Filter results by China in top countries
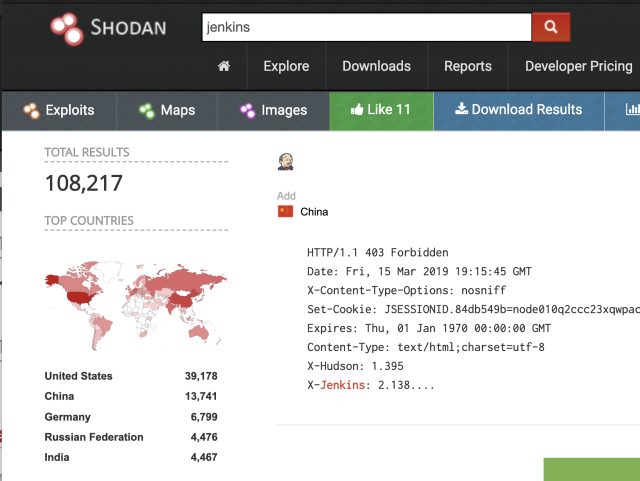This screenshot has width=640, height=481. click(x=59, y=396)
